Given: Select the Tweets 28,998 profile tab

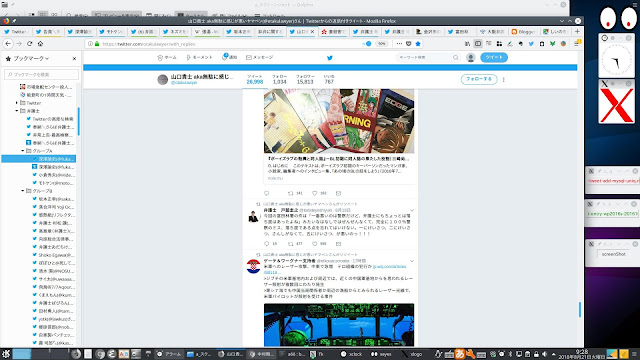Looking at the screenshot, I should (255, 80).
